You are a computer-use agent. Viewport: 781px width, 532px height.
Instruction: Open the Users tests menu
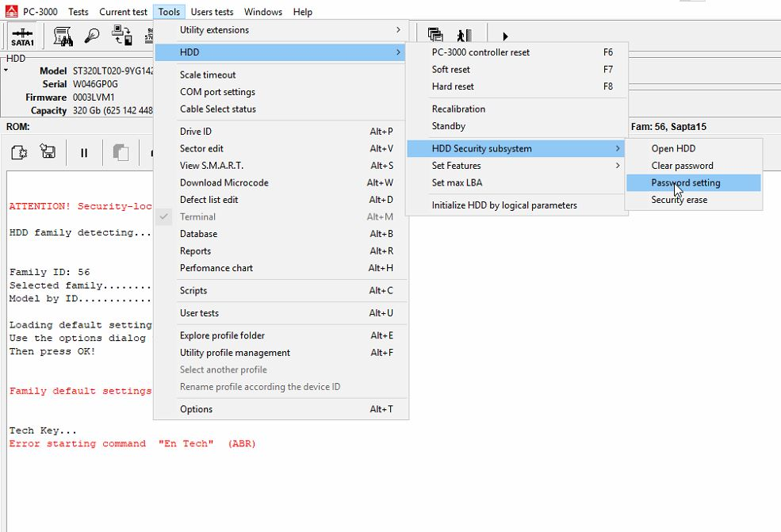(212, 12)
